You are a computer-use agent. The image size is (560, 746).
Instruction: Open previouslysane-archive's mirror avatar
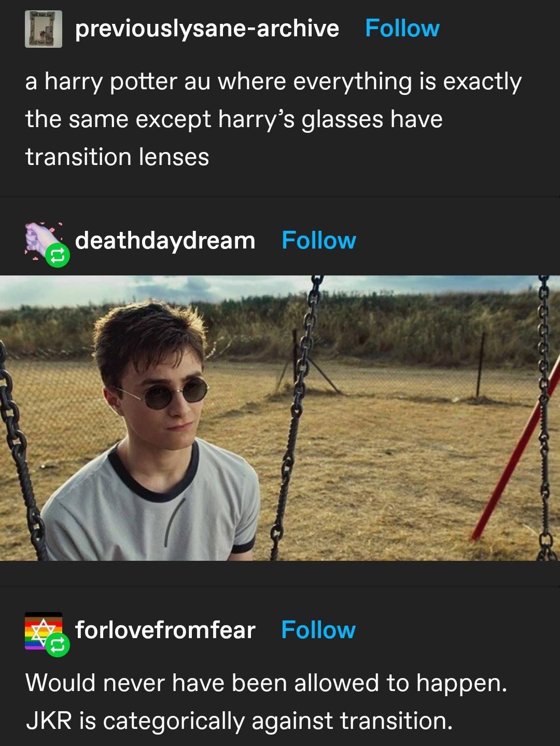click(x=44, y=29)
